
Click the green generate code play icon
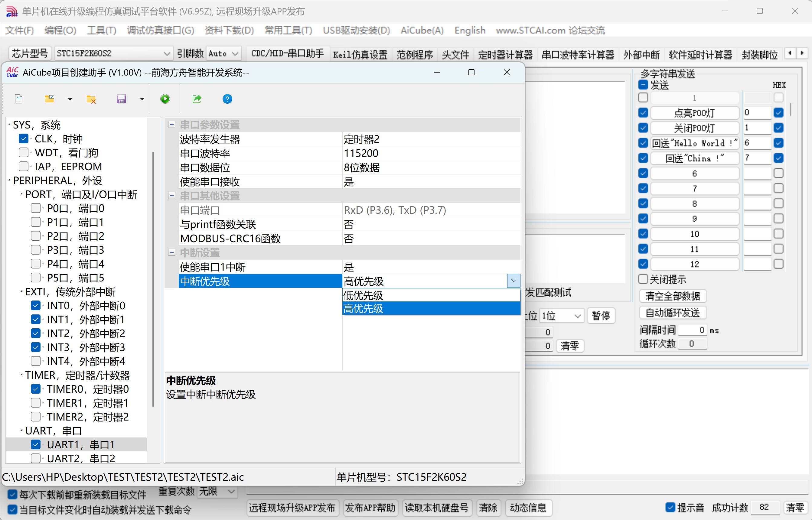click(165, 99)
